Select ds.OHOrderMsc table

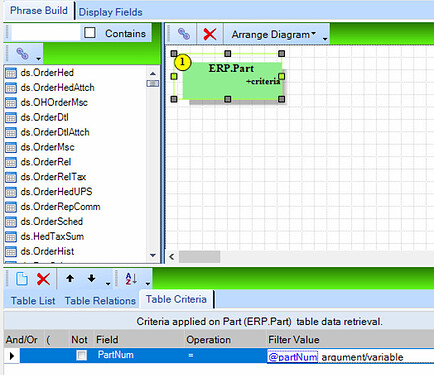[54, 102]
